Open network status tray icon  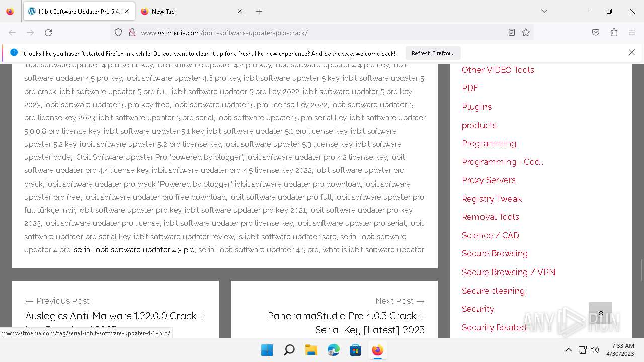click(582, 350)
